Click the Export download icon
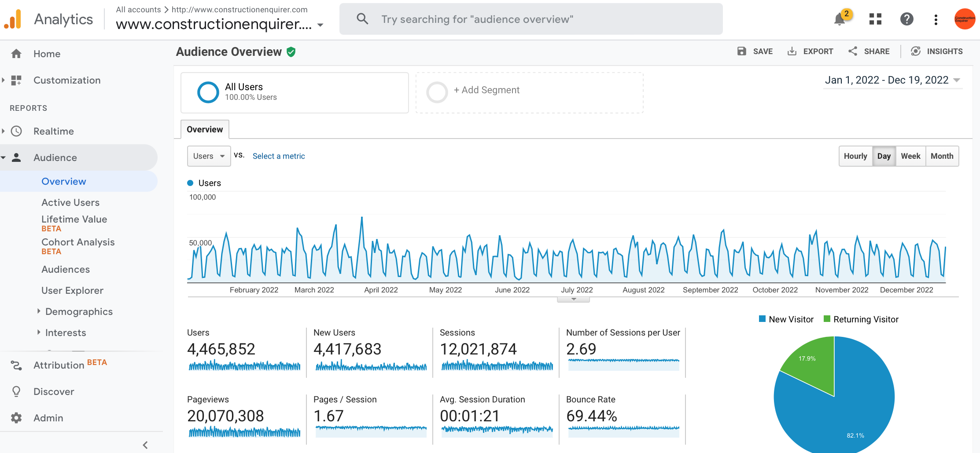Image resolution: width=980 pixels, height=453 pixels. pos(792,51)
